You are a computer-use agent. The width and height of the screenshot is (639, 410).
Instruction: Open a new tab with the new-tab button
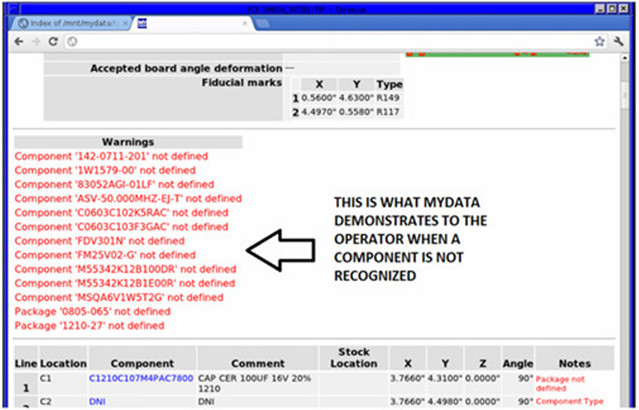[x=262, y=24]
